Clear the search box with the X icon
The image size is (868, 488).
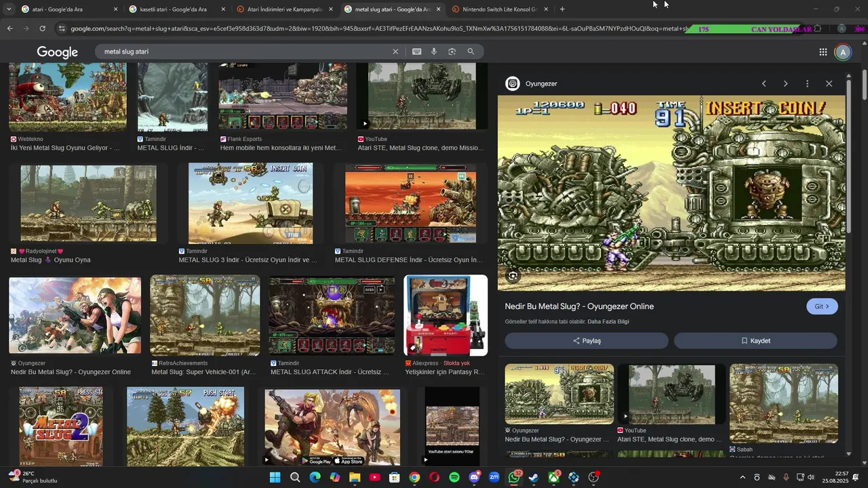(x=395, y=52)
